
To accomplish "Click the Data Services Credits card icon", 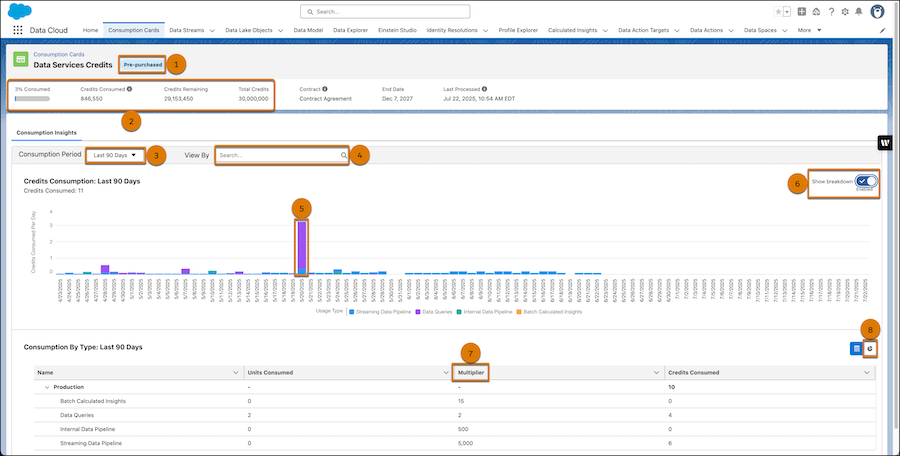I will tap(21, 59).
